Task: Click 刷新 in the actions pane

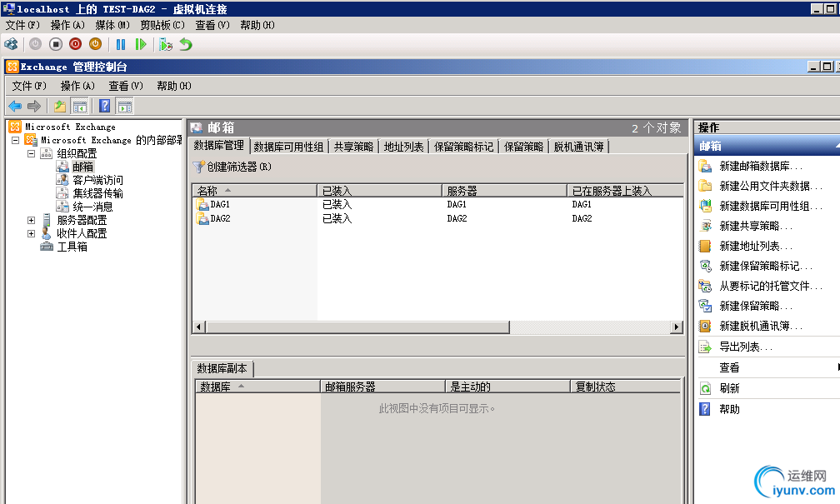Action: coord(729,388)
